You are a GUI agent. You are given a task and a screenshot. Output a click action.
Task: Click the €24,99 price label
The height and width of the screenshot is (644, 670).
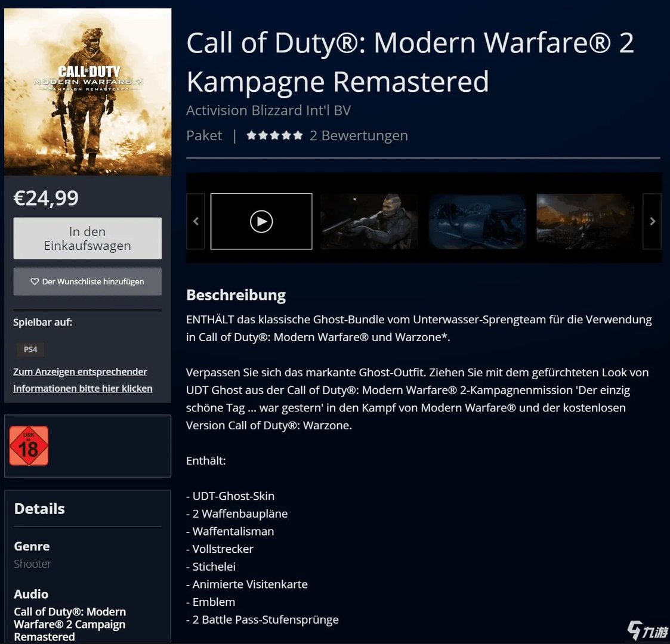pos(46,198)
